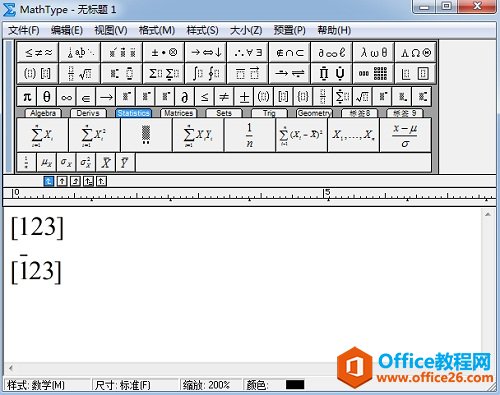This screenshot has width=500, height=395.
Task: Insert the pi symbol from the small bar
Action: (27, 97)
